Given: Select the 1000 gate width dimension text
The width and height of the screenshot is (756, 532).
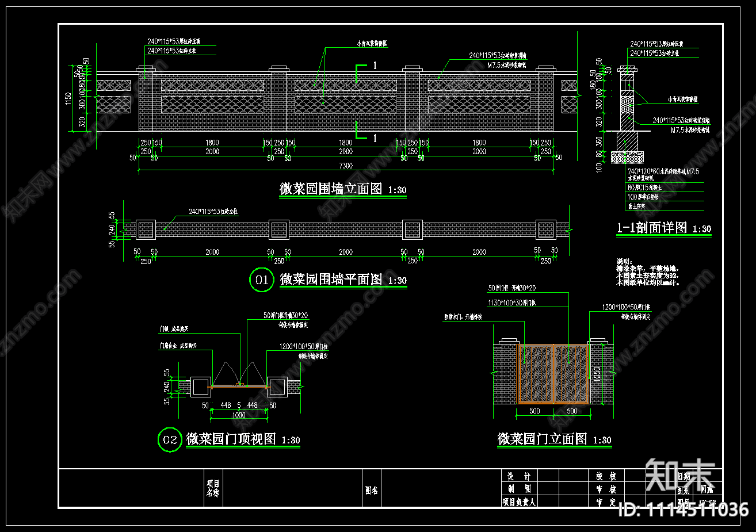Looking at the screenshot, I should (239, 415).
